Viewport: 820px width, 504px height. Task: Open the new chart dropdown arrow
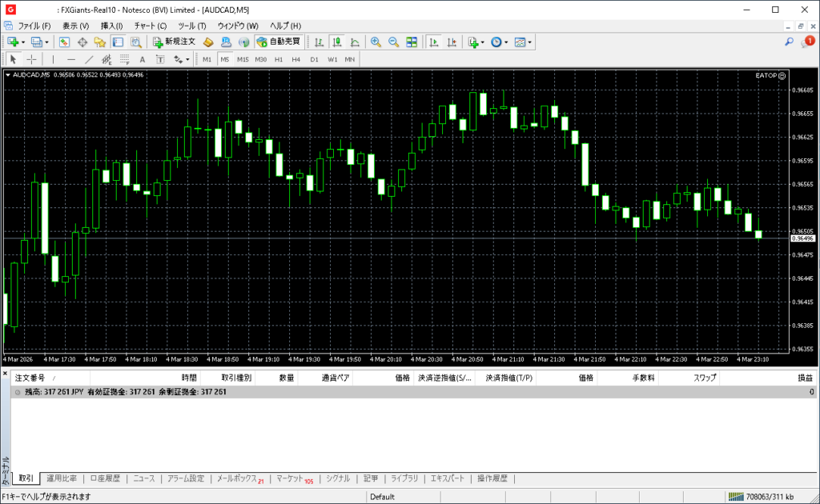pos(23,42)
